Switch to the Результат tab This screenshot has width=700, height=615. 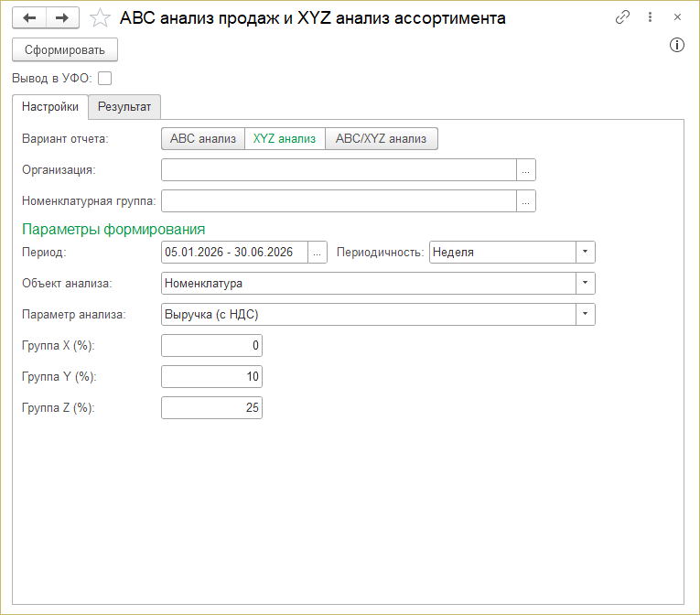pos(124,107)
